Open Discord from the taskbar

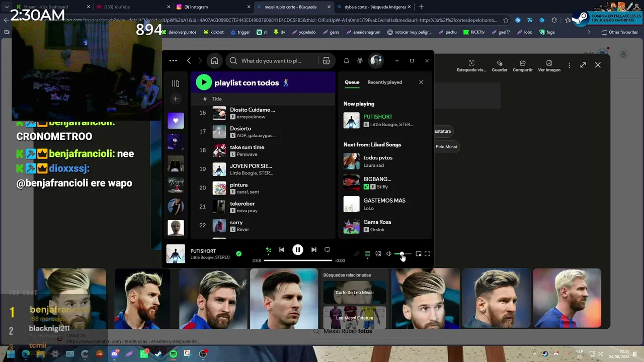pos(115,354)
